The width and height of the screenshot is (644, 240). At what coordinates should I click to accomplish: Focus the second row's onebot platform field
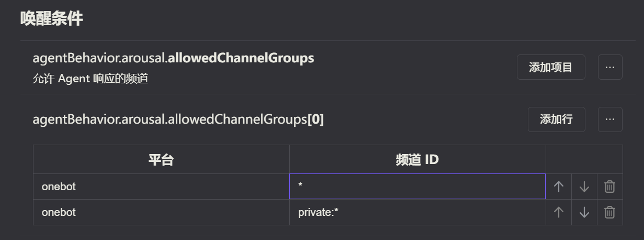coord(161,212)
